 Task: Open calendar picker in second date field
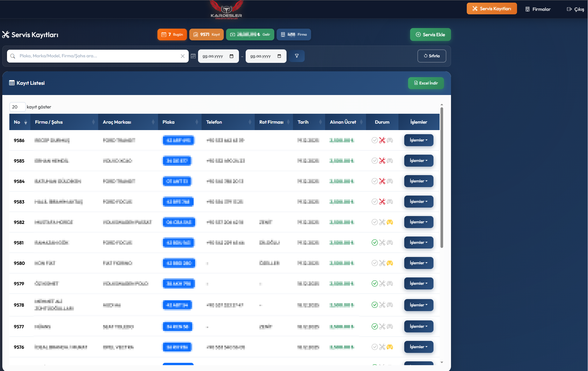[279, 56]
